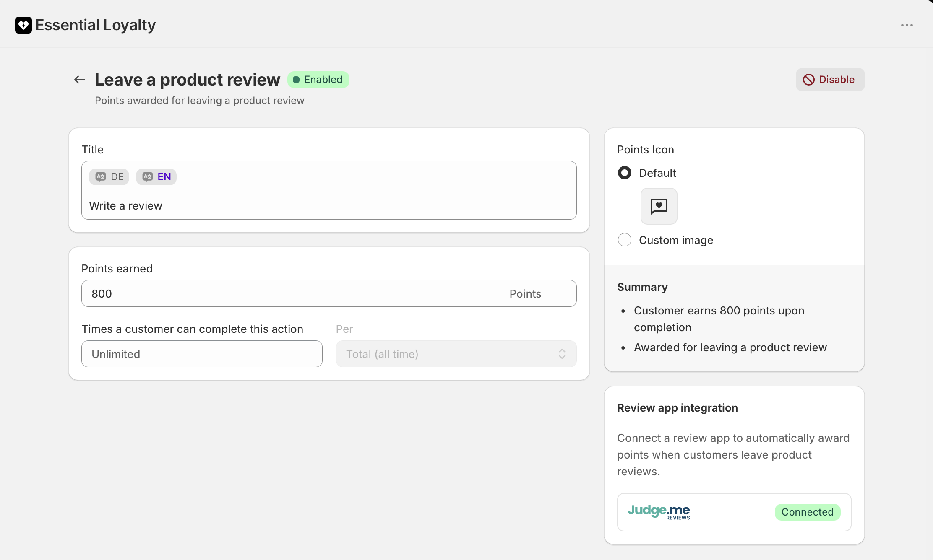Viewport: 933px width, 560px height.
Task: Click the Leave a product review heading
Action: (188, 80)
